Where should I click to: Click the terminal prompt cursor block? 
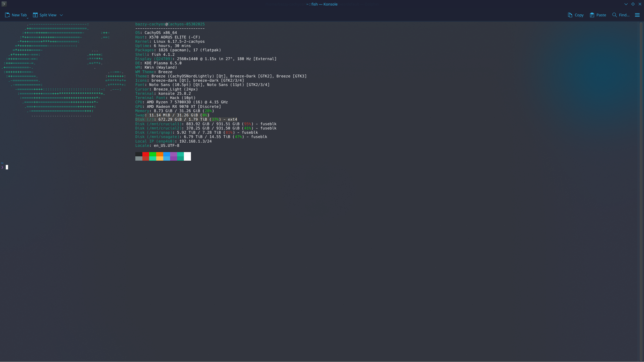(7, 167)
